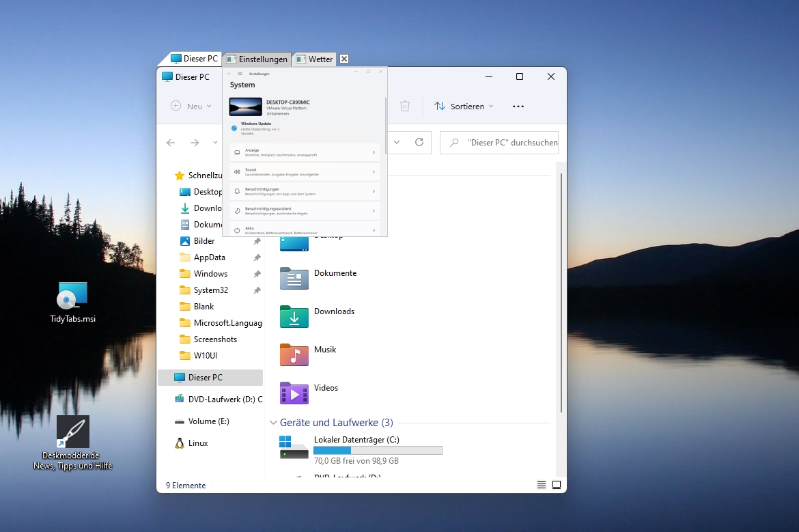799x532 pixels.
Task: Open the W10UI folder in the sidebar
Action: (x=198, y=356)
